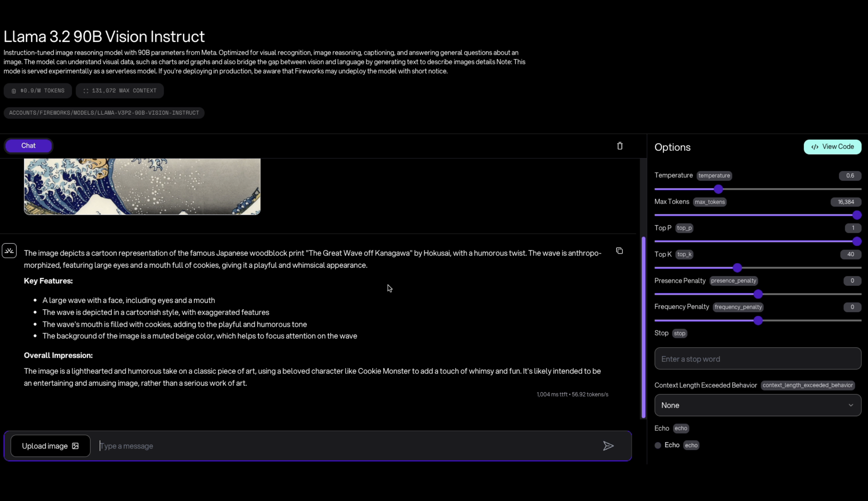Toggle the Echo radio button

coord(657,445)
